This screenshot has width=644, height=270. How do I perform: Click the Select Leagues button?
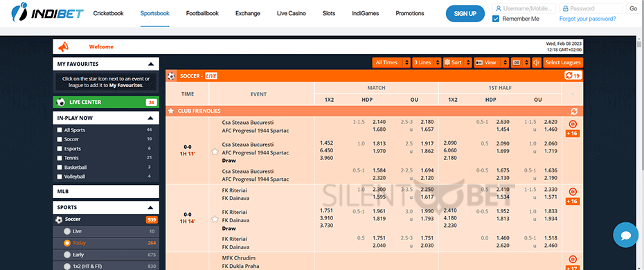[563, 62]
